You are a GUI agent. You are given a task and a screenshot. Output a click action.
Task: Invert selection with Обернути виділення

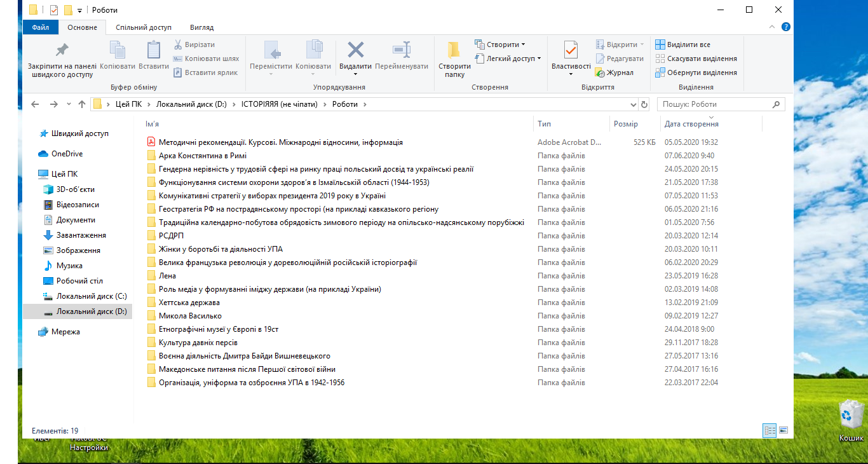pos(696,72)
